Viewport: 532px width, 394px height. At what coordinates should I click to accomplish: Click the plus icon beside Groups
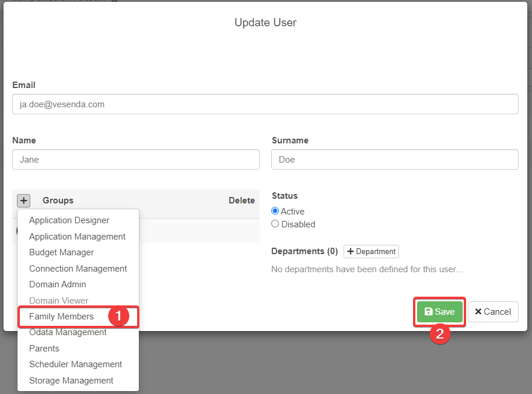pos(23,200)
